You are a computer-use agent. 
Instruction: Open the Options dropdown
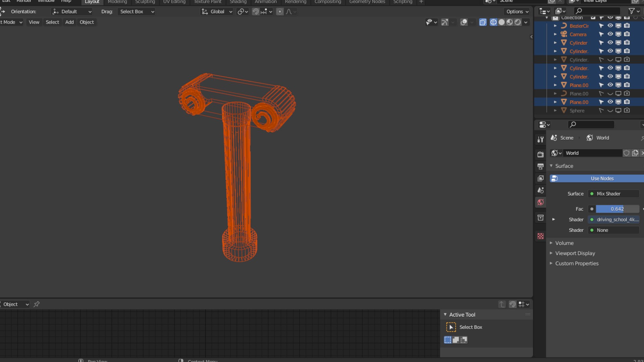click(517, 12)
